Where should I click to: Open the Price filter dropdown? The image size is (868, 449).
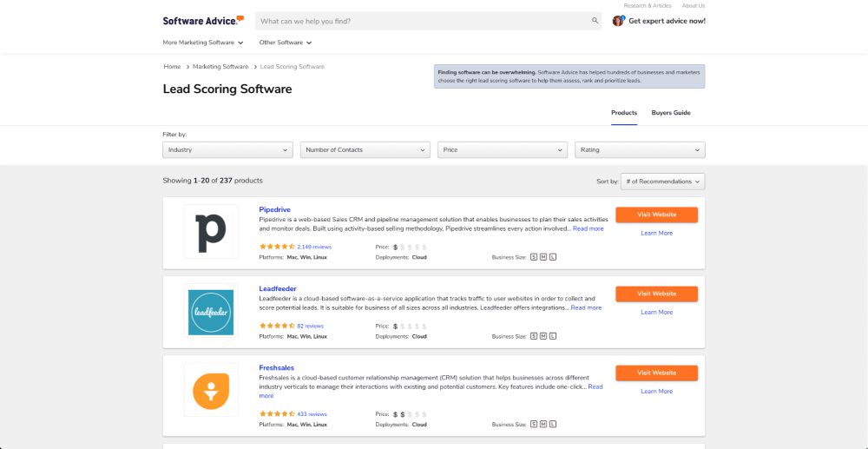(503, 150)
